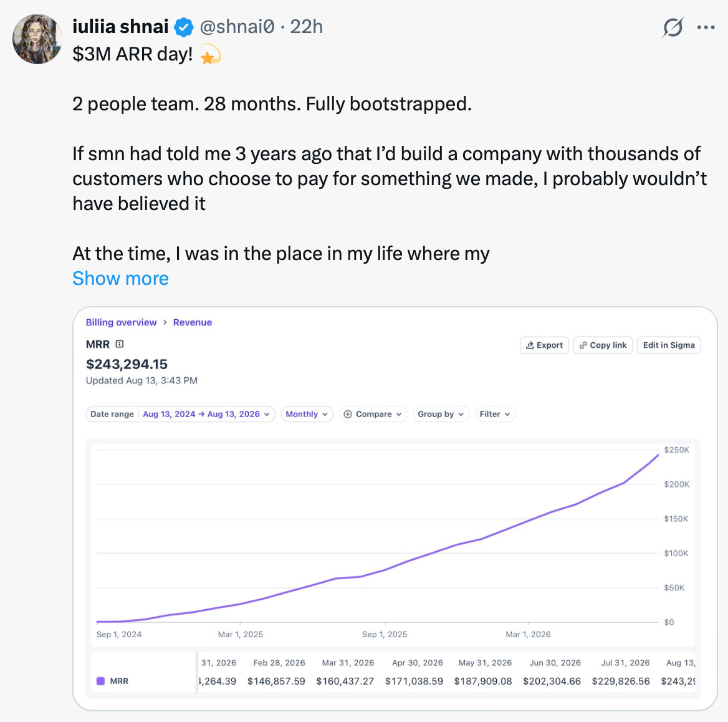
Task: Click the Compare plus button
Action: [373, 414]
